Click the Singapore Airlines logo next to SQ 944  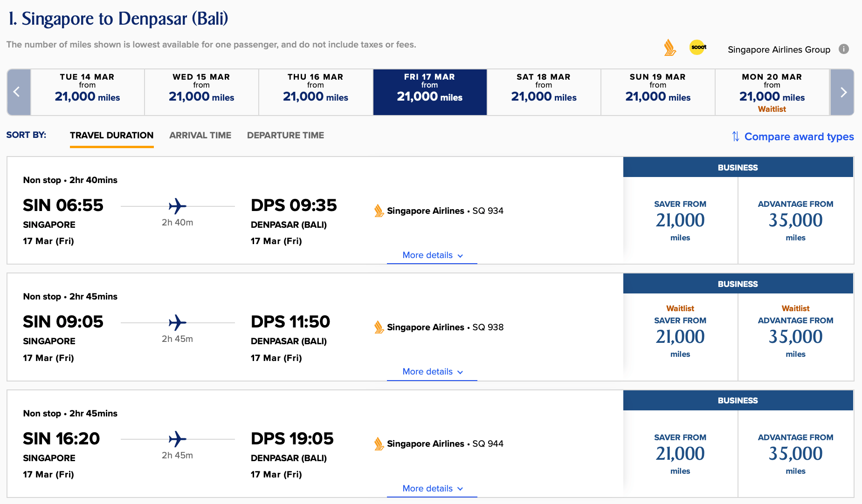379,443
